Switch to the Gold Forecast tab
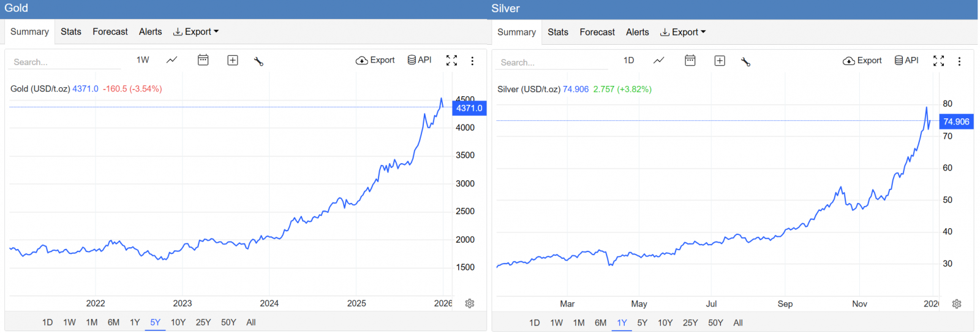Screen dimensions: 980x333 tap(110, 32)
